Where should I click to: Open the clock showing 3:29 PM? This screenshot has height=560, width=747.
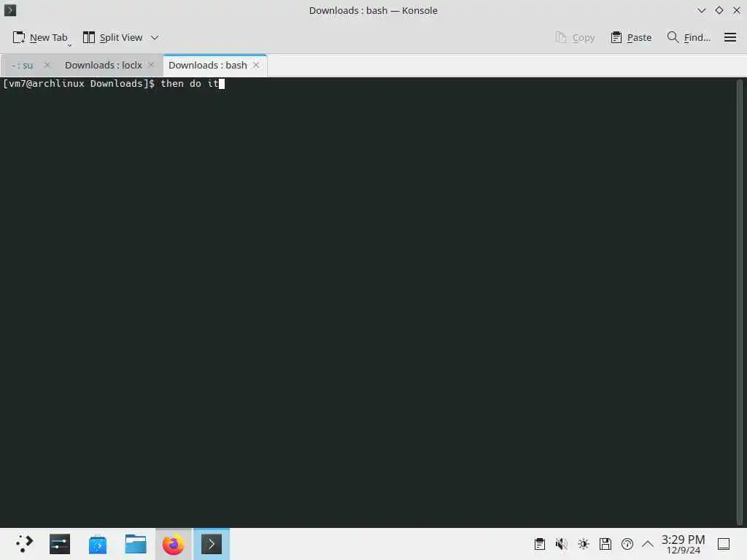click(x=683, y=544)
